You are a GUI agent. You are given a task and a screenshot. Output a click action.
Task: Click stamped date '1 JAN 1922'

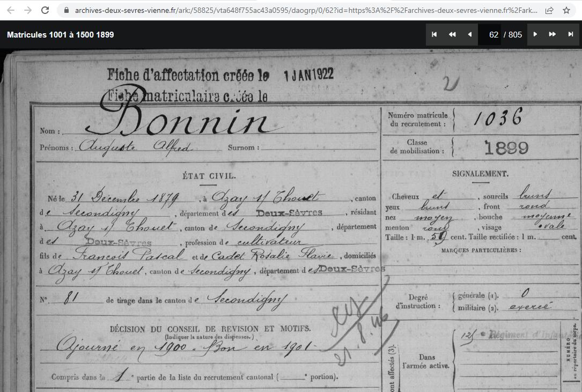(x=309, y=75)
